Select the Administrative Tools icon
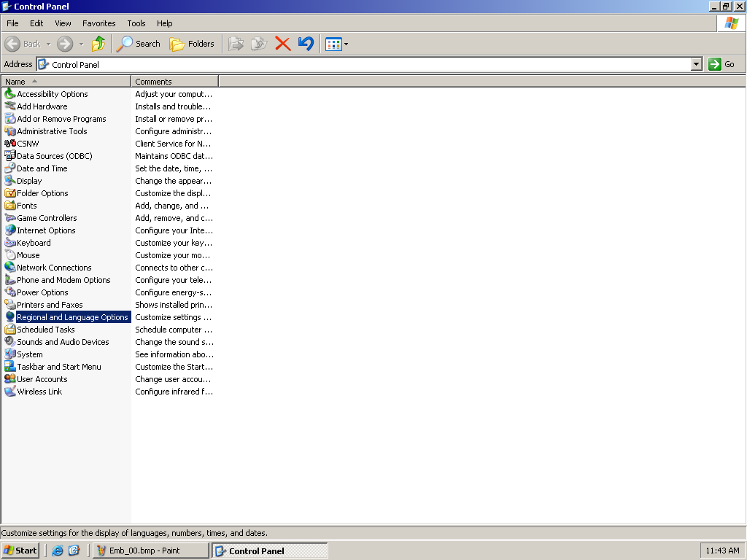Screen dimensions: 747x560 click(x=10, y=131)
